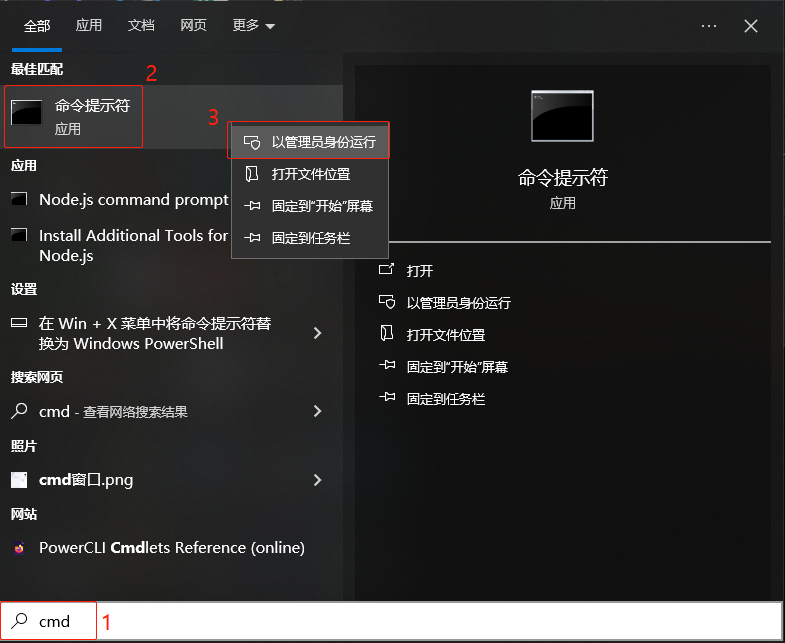Viewport: 785px width, 643px height.
Task: Click the PowerCLI Cmdlets Reference browser icon
Action: coord(19,548)
